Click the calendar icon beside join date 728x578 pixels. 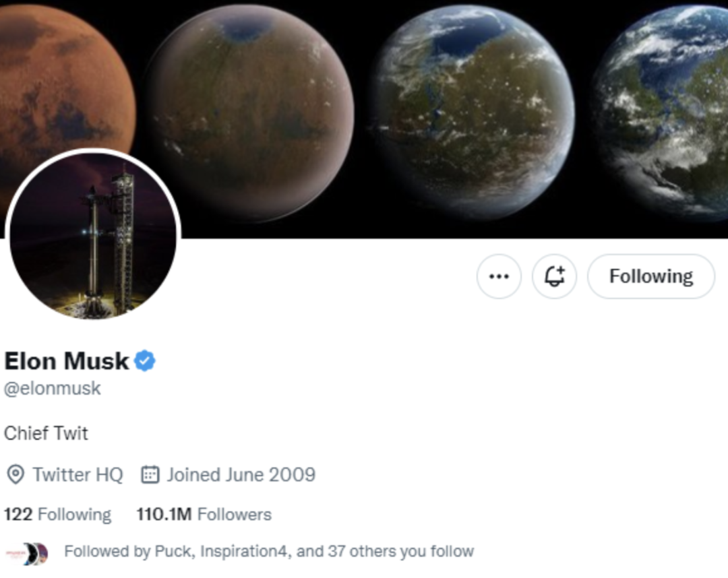150,475
